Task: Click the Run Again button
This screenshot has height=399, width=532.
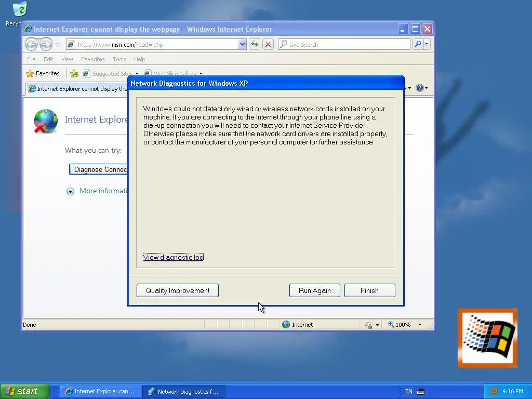Action: [x=314, y=290]
